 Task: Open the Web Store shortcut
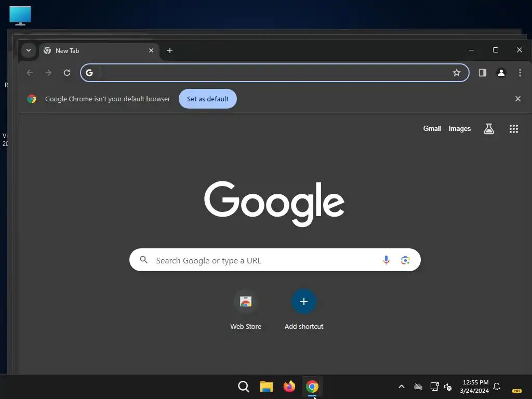[x=246, y=310]
